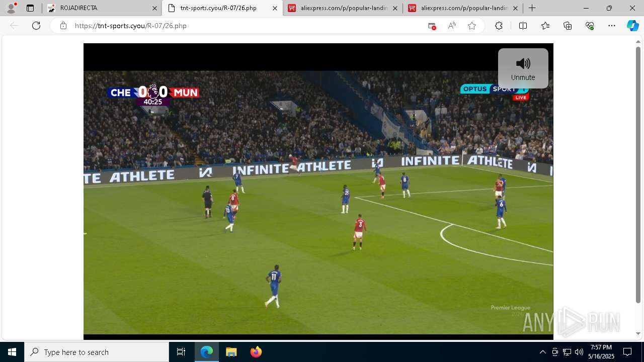Launch Firefox from the taskbar
The image size is (644, 362).
[256, 352]
